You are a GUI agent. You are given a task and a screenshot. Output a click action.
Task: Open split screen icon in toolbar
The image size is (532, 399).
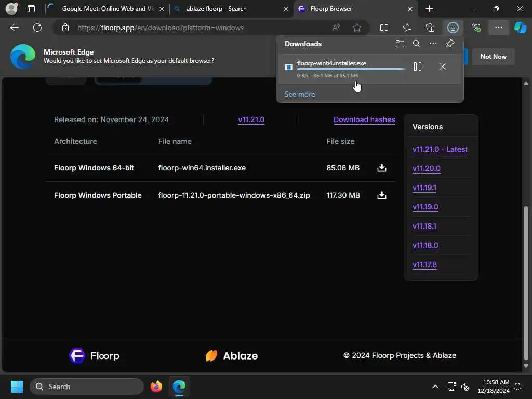point(384,28)
